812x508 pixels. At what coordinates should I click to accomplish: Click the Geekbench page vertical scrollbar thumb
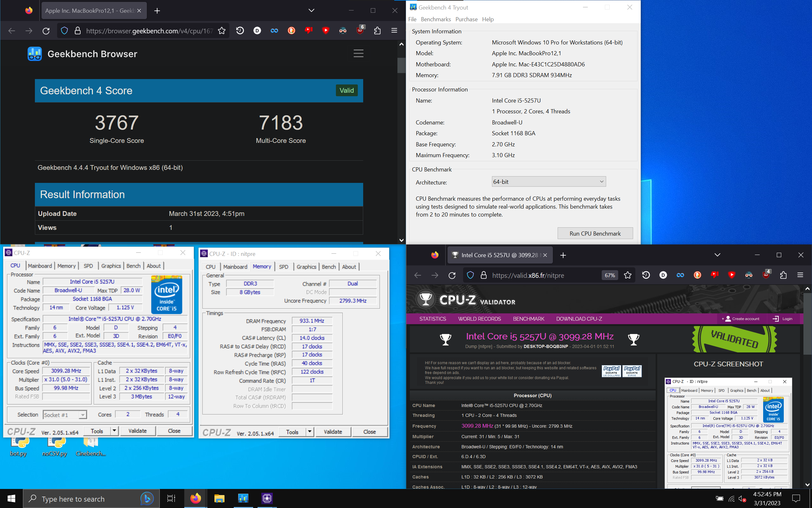coord(401,65)
